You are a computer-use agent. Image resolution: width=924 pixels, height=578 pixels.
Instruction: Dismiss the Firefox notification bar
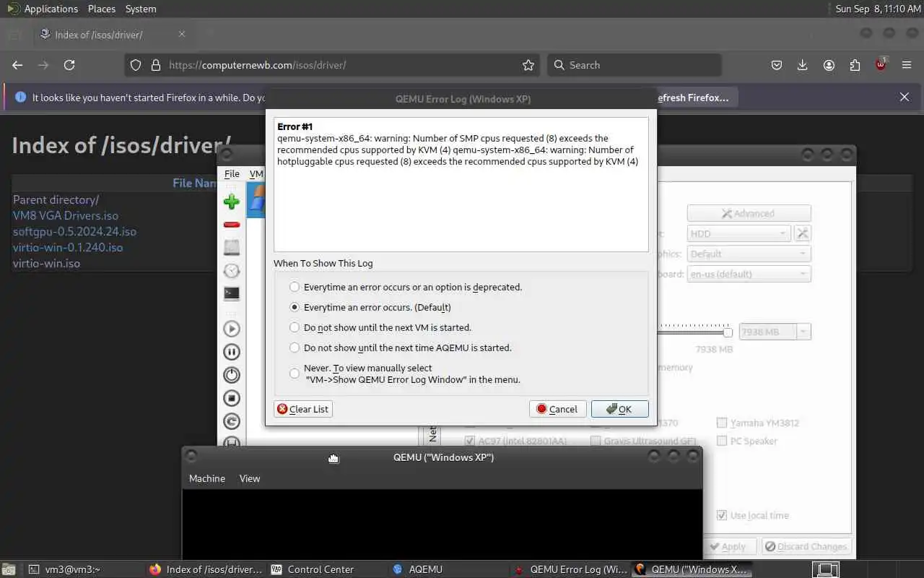click(x=905, y=97)
